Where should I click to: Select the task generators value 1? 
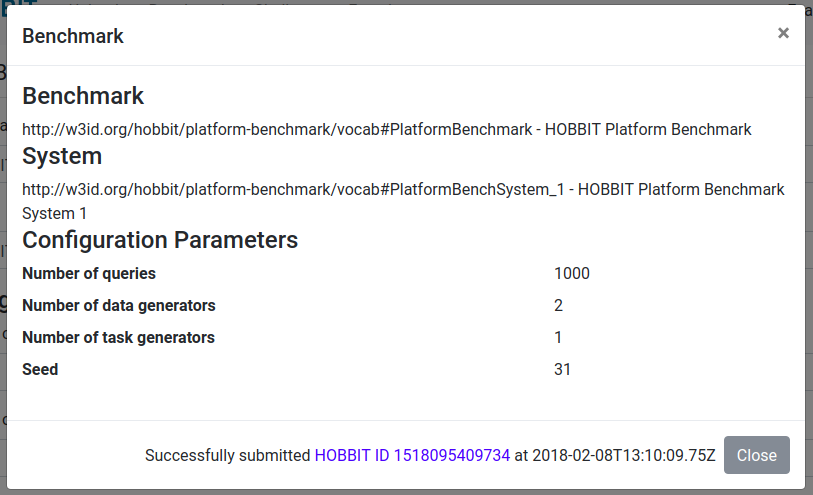[558, 337]
